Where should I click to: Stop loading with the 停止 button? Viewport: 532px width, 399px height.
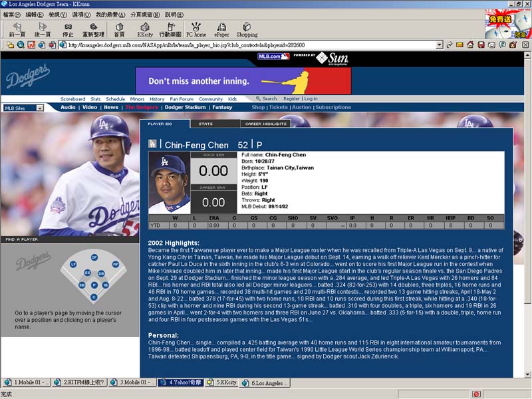click(68, 30)
